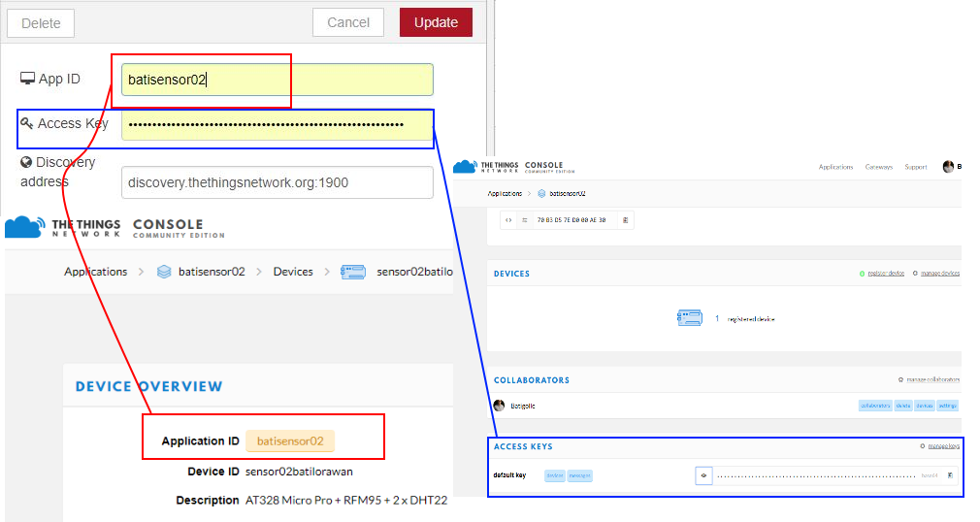This screenshot has height=522, width=980.
Task: Click the registered device icon
Action: coord(689,317)
